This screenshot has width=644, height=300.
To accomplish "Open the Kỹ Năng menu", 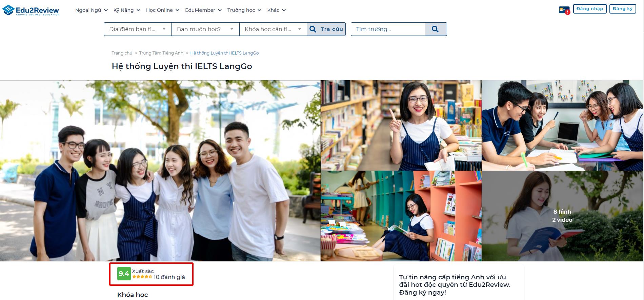I will pos(127,10).
